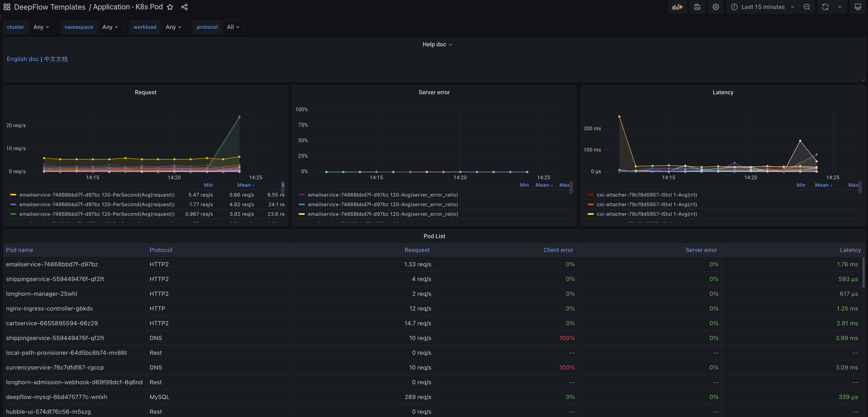Open the English doc link
Viewport: 868px width, 417px height.
point(23,59)
